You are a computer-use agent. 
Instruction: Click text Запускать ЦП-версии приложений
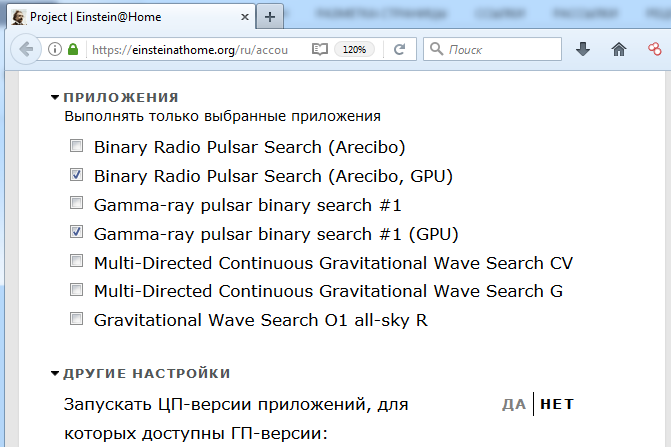217,405
